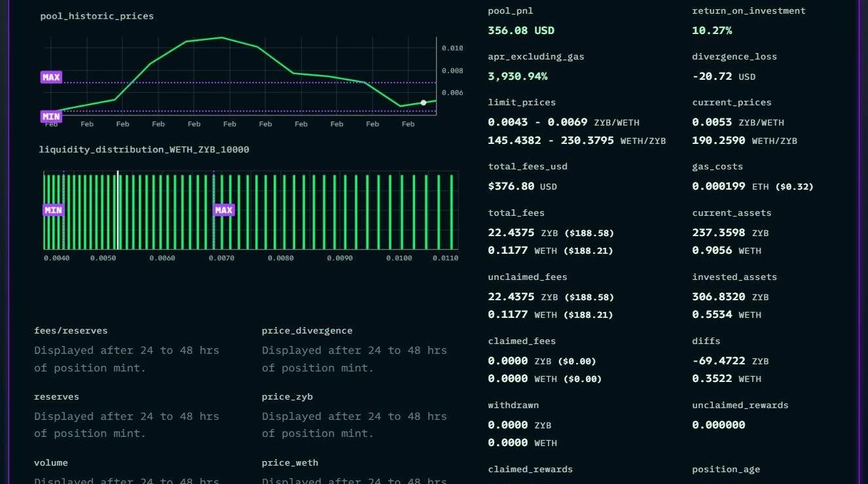Select the pool_pnl value 356.08 USD
868x484 pixels.
pyautogui.click(x=521, y=31)
